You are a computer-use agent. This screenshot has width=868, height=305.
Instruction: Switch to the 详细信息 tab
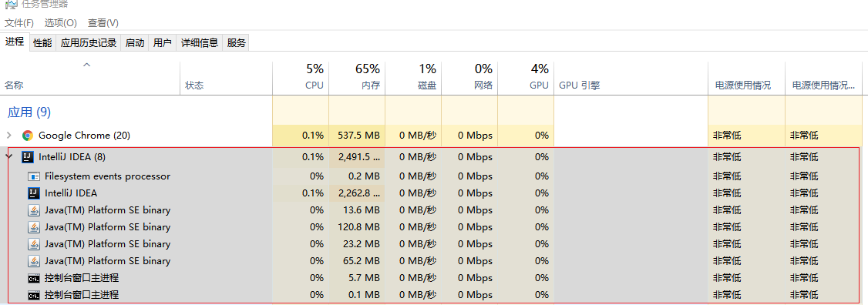pos(200,42)
